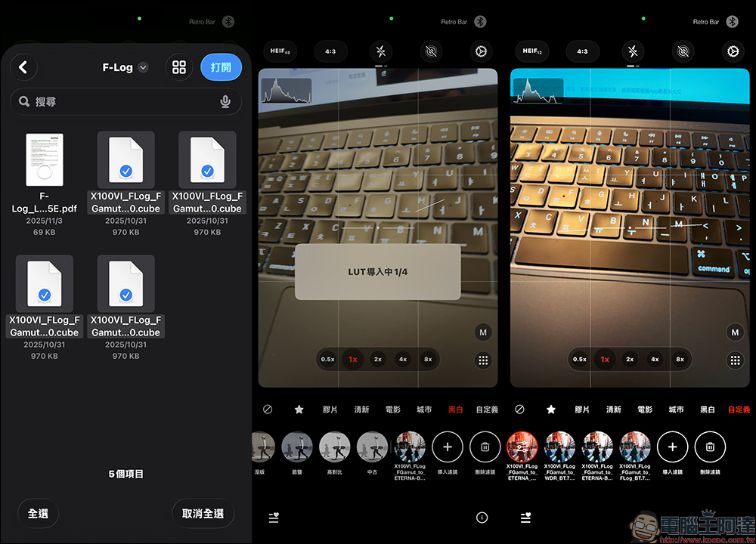Select the 銀鹽 filter thumbnail
This screenshot has width=756, height=544.
[297, 447]
